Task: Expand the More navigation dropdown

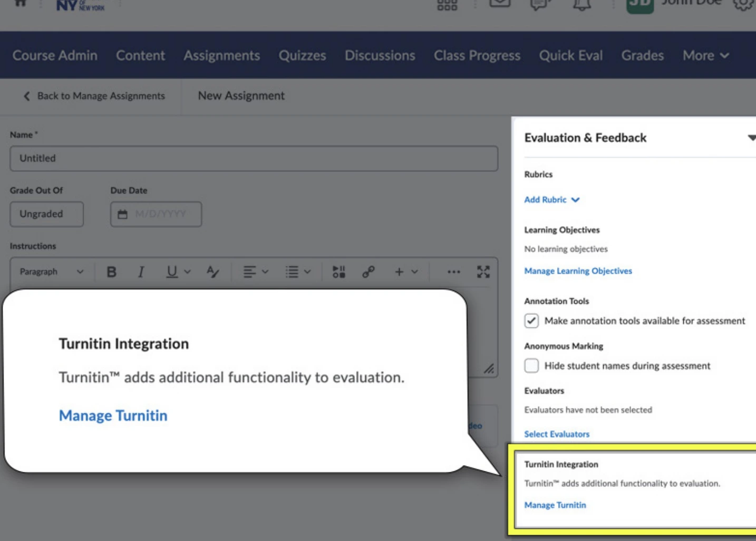Action: coord(706,55)
